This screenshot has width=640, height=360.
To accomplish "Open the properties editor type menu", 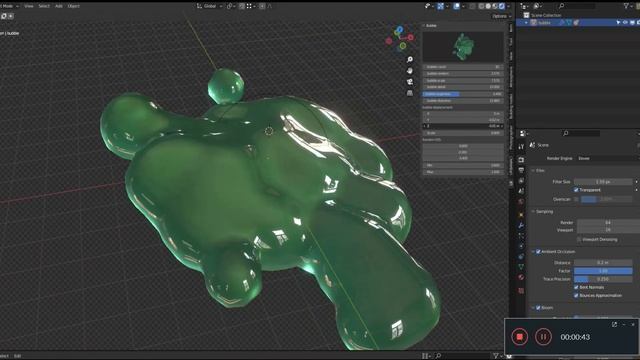I will coord(524,133).
